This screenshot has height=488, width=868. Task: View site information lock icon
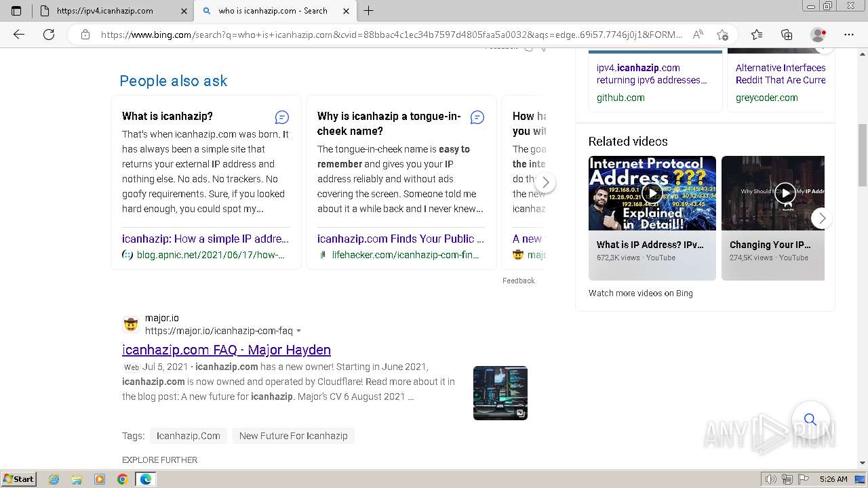85,35
